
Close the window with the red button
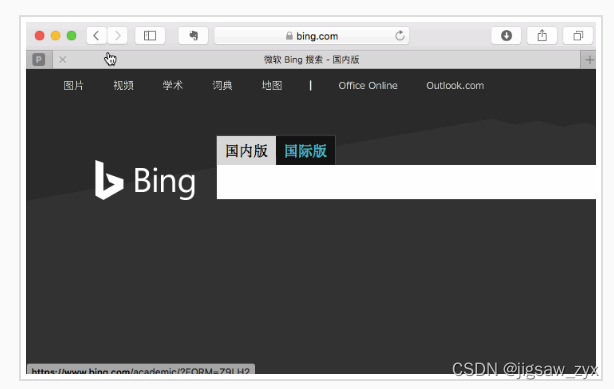[x=40, y=36]
